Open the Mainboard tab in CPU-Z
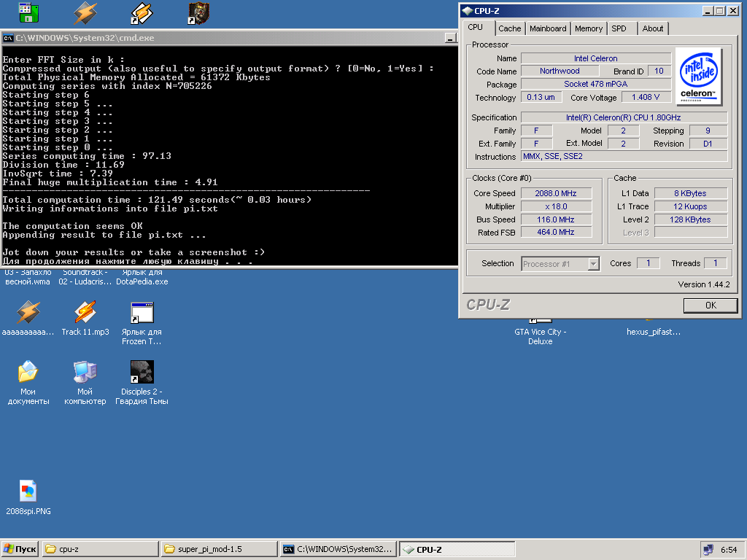The image size is (747, 560). tap(548, 28)
